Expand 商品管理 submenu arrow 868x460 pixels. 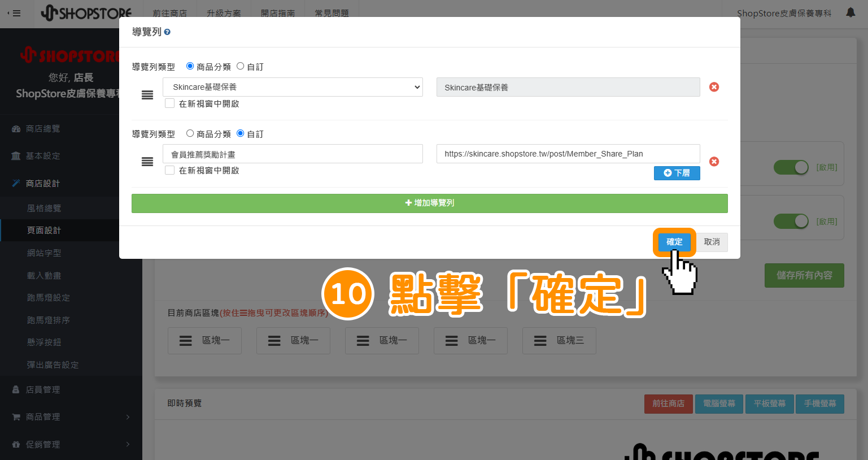[x=128, y=417]
